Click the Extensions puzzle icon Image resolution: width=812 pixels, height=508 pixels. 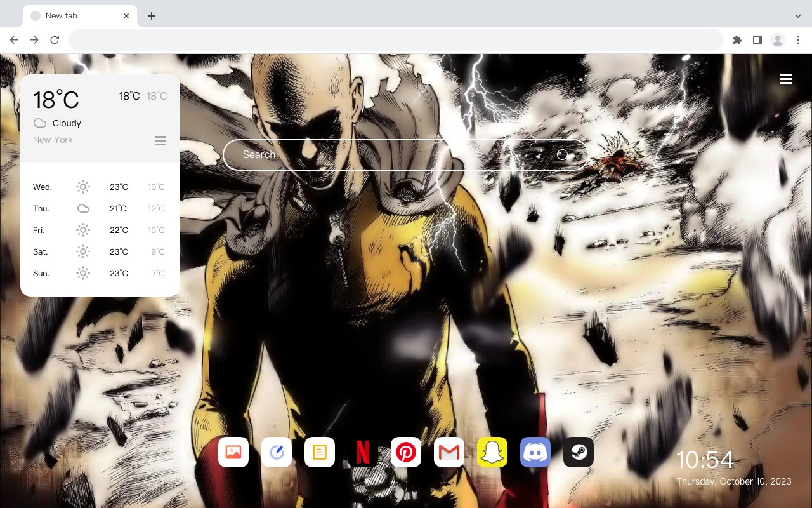737,40
